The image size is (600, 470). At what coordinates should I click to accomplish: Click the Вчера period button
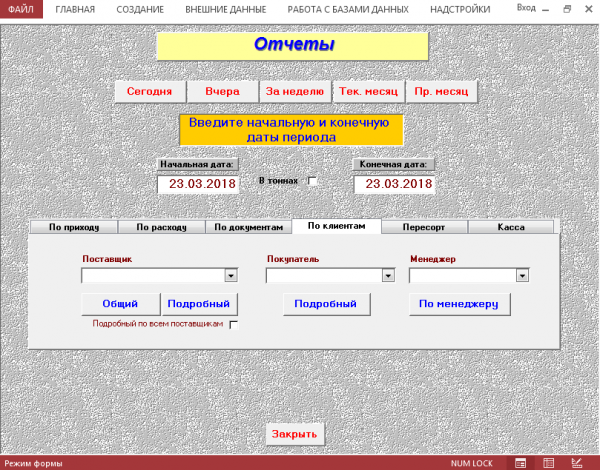click(x=222, y=91)
